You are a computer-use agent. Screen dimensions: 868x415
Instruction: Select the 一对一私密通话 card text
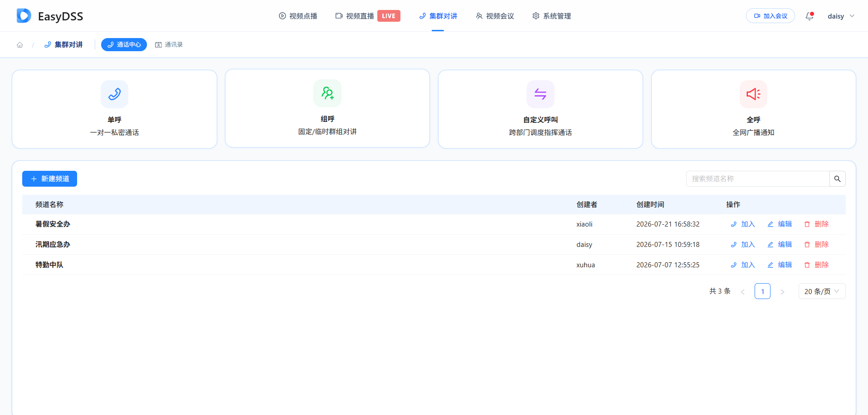point(114,132)
